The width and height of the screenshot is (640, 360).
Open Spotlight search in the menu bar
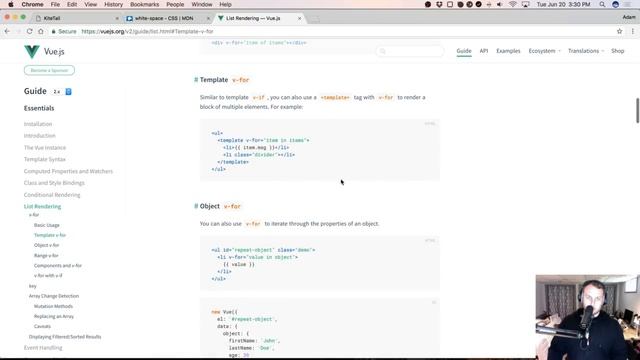(602, 4)
